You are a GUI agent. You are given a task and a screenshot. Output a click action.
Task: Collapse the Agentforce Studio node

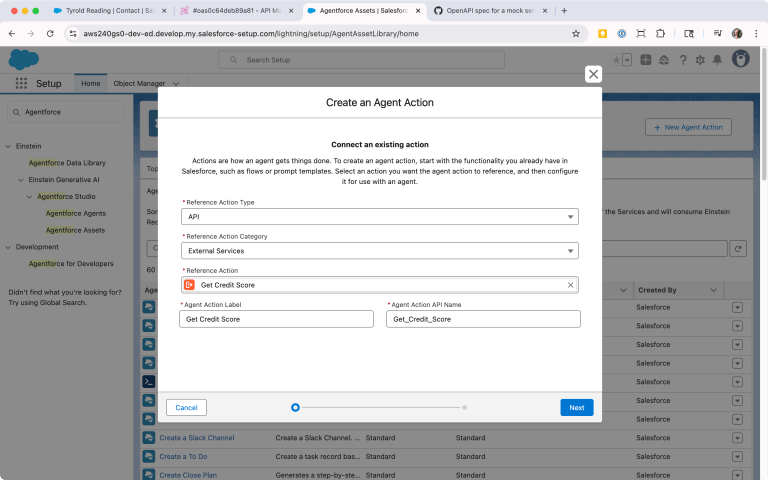[29, 196]
